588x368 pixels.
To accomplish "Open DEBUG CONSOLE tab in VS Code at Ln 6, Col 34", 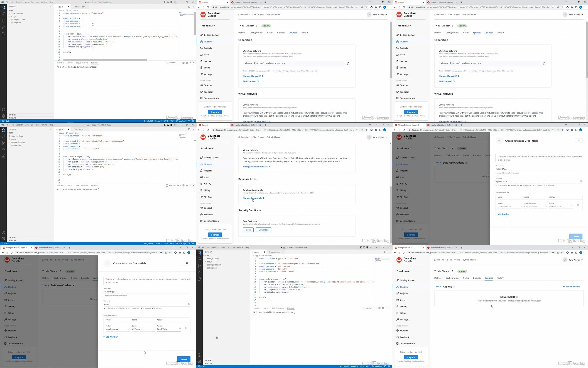I will coord(82,186).
